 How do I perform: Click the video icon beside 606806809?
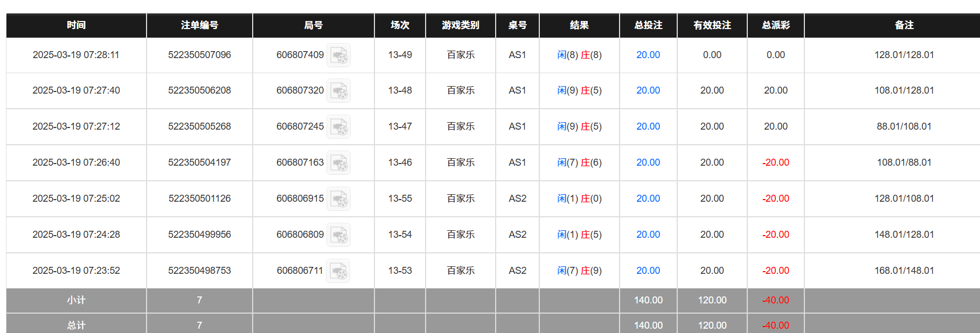click(x=339, y=235)
